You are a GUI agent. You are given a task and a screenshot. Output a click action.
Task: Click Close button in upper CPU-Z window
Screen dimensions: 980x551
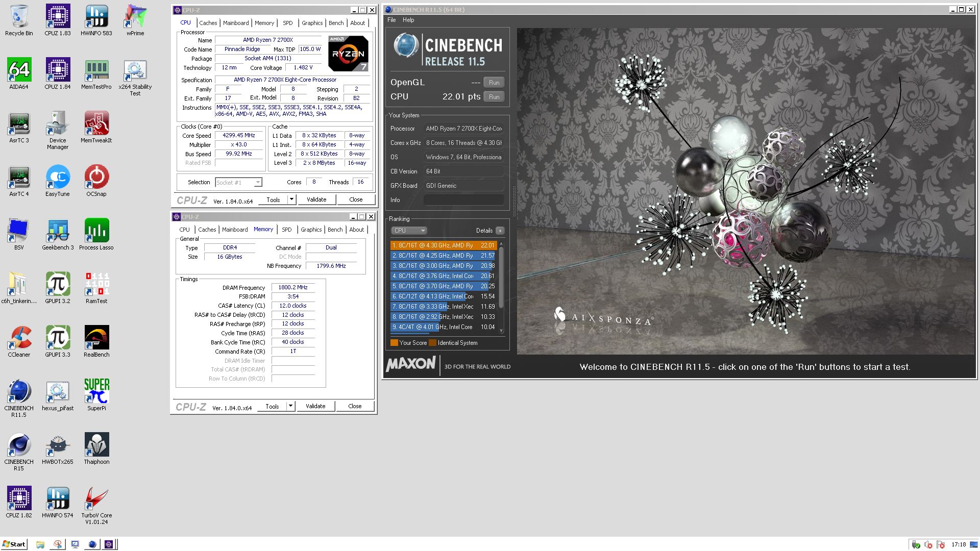pyautogui.click(x=356, y=199)
